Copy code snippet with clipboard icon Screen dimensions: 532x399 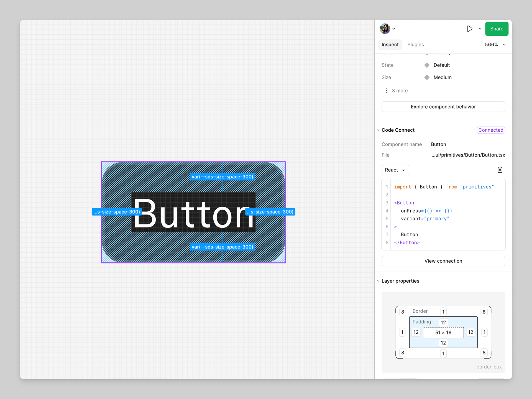[500, 170]
